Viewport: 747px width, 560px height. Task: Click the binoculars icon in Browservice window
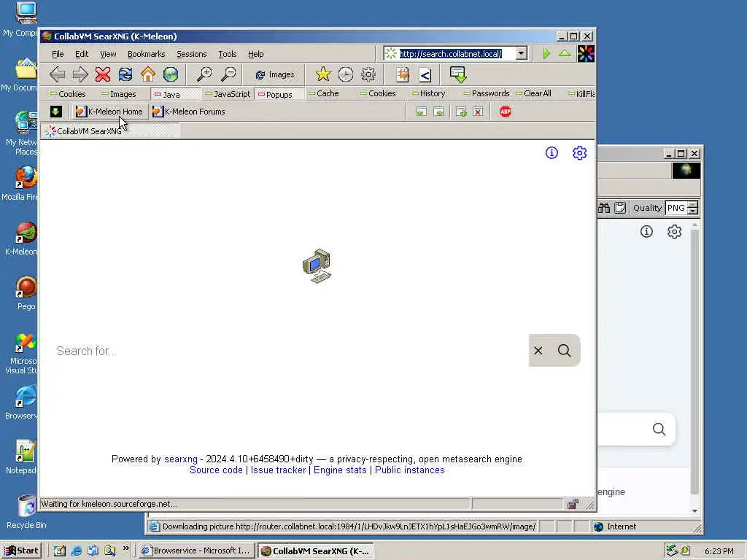tap(604, 208)
